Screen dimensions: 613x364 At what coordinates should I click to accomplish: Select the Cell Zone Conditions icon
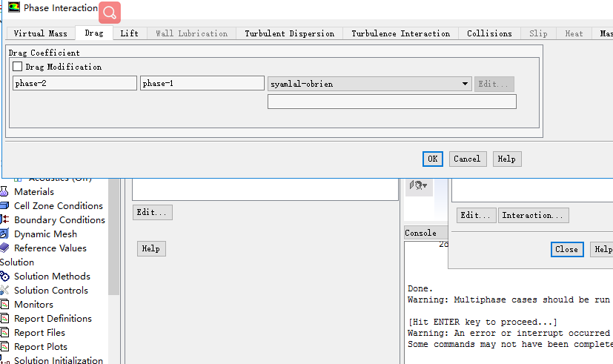(5, 206)
